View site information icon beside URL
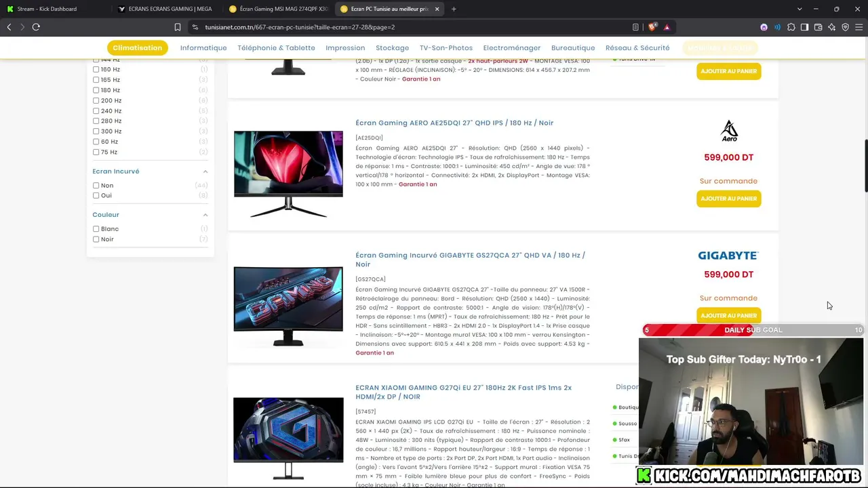This screenshot has height=488, width=868. (x=195, y=27)
